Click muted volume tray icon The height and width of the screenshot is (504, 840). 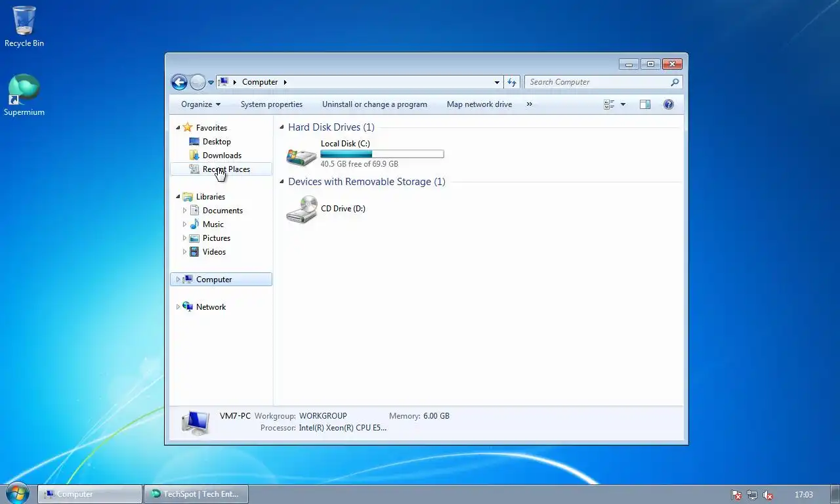pos(767,495)
